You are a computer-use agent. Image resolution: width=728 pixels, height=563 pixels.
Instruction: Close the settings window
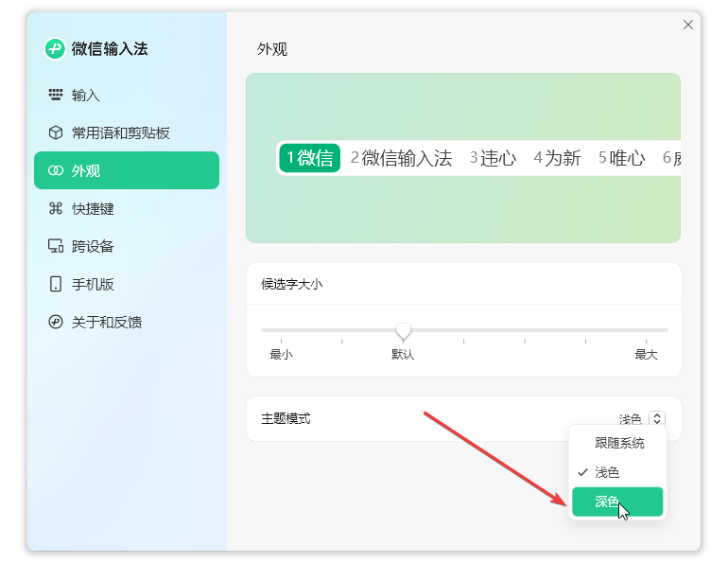pyautogui.click(x=688, y=25)
